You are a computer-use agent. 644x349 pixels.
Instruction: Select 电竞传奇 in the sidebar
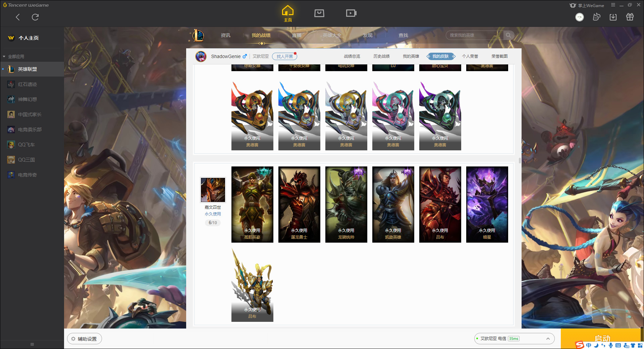tap(32, 175)
